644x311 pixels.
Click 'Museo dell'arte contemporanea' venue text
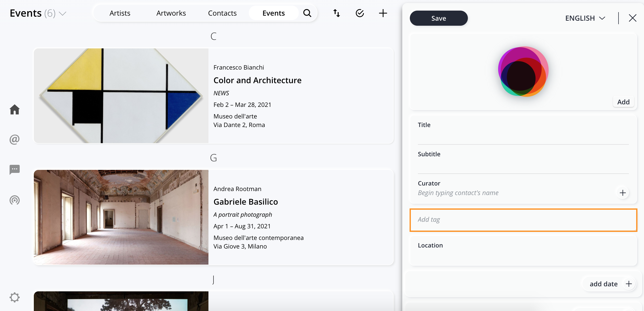pos(258,238)
